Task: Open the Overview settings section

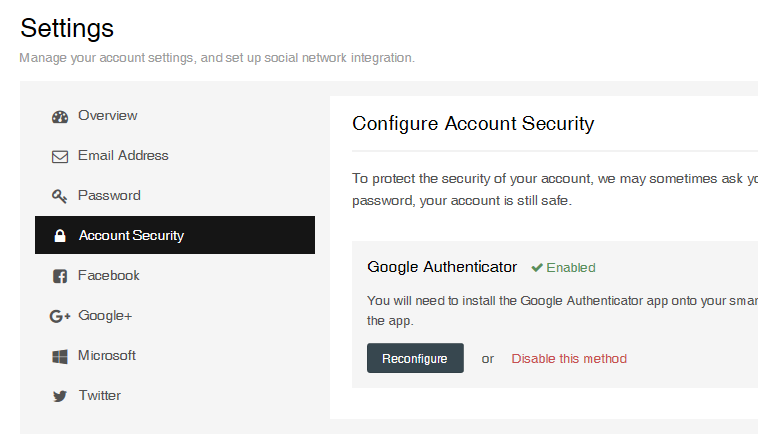Action: 108,115
